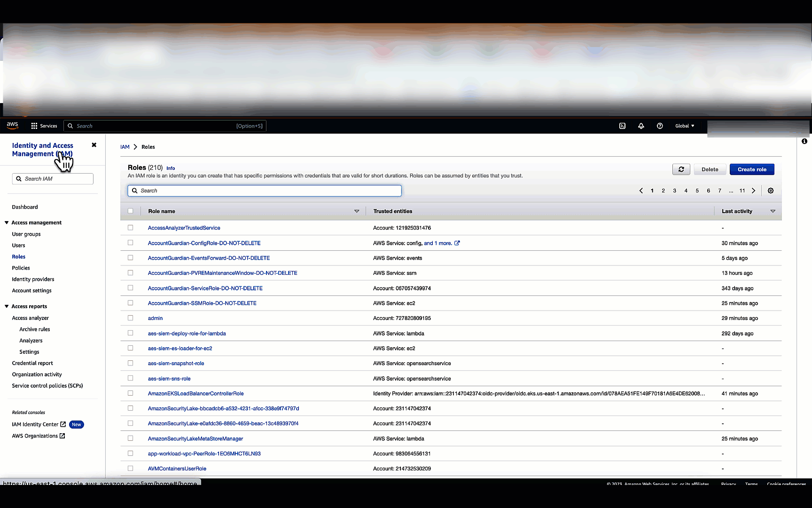Click the AWS logo home icon

12,126
